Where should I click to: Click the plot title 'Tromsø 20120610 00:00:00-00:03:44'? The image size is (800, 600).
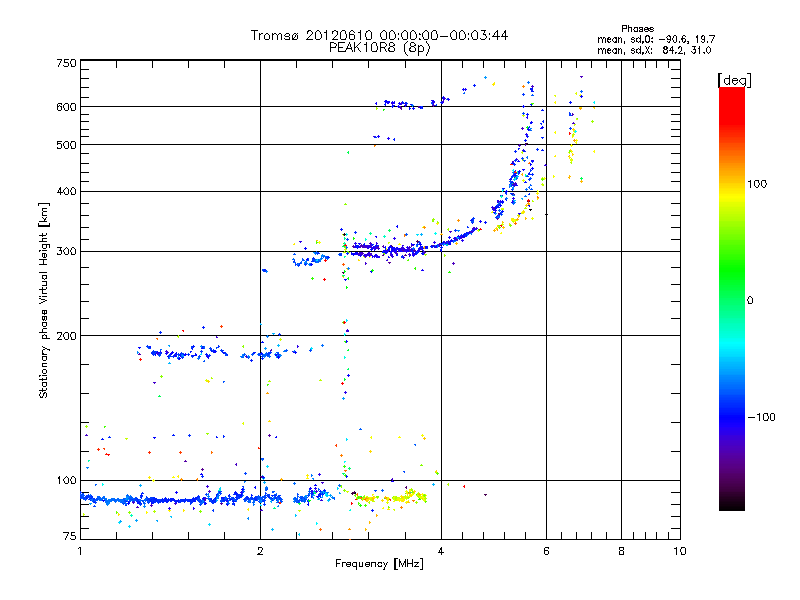coord(379,35)
